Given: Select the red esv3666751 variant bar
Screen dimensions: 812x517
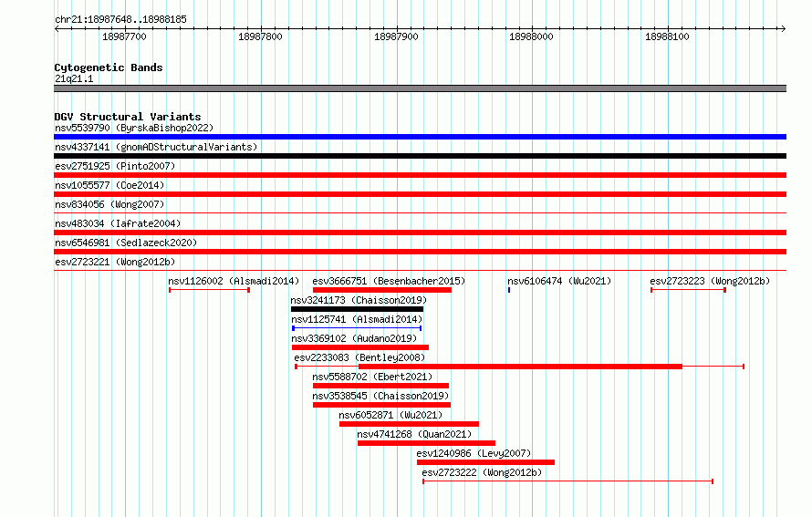Looking at the screenshot, I should pos(382,290).
